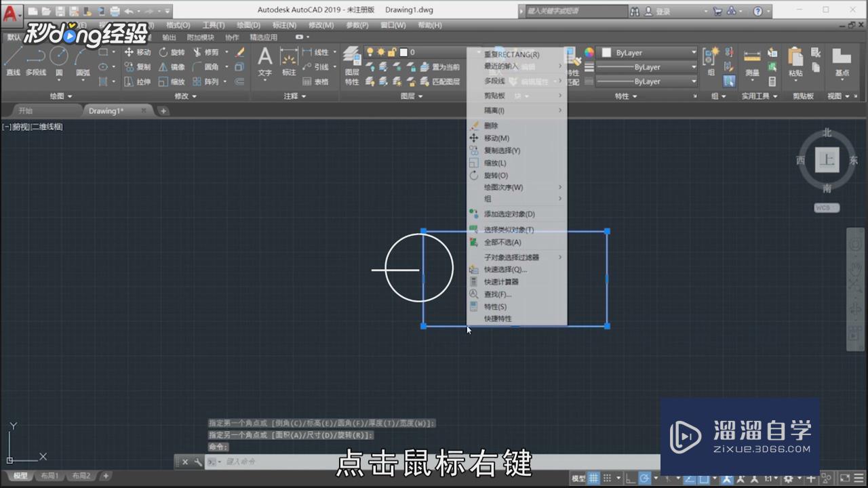Click the keyword search input field

point(577,12)
